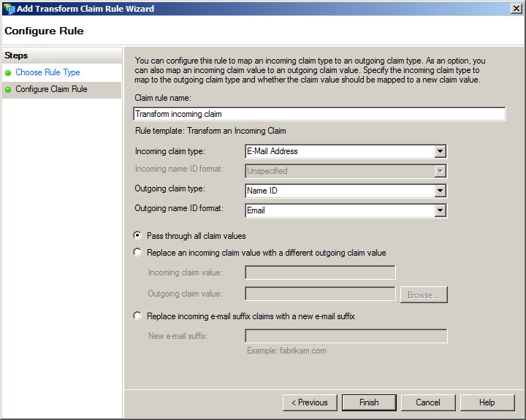
Task: Select Replace incoming e-mail suffix claims option
Action: pos(137,316)
